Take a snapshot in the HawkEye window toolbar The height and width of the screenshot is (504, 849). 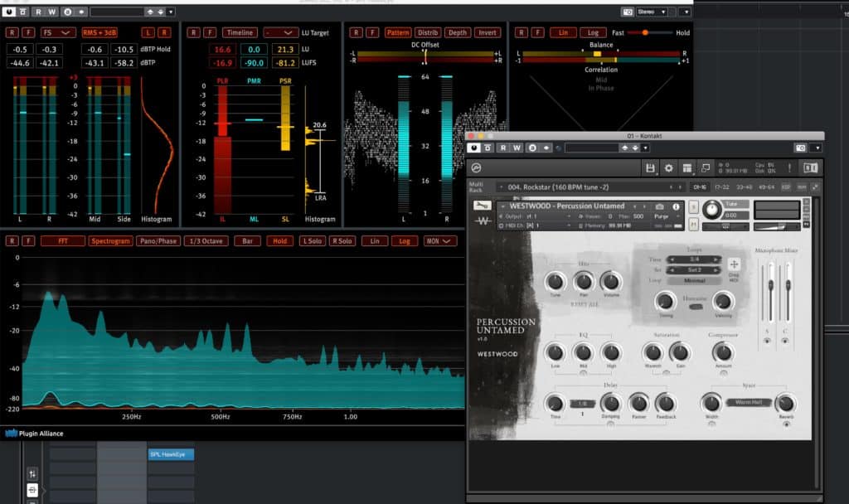628,12
